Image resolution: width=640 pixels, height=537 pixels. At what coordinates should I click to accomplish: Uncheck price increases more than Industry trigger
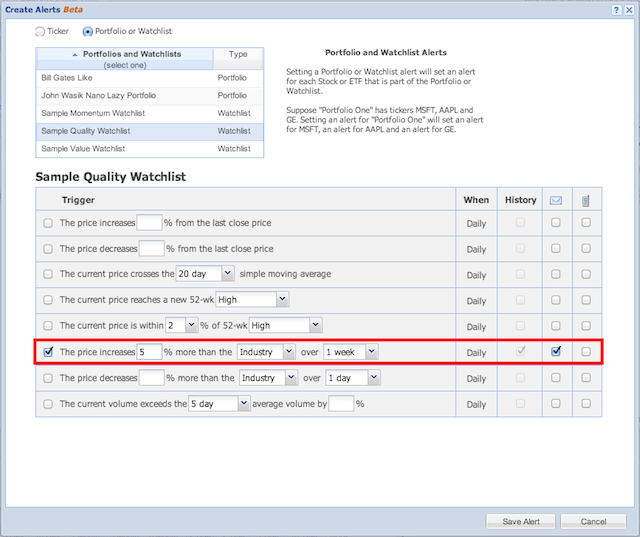pyautogui.click(x=48, y=351)
